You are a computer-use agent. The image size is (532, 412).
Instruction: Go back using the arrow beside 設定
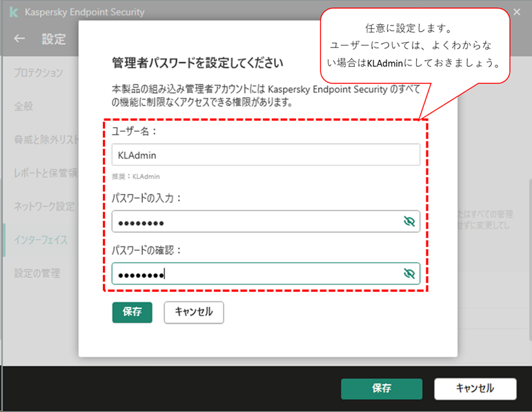(19, 39)
